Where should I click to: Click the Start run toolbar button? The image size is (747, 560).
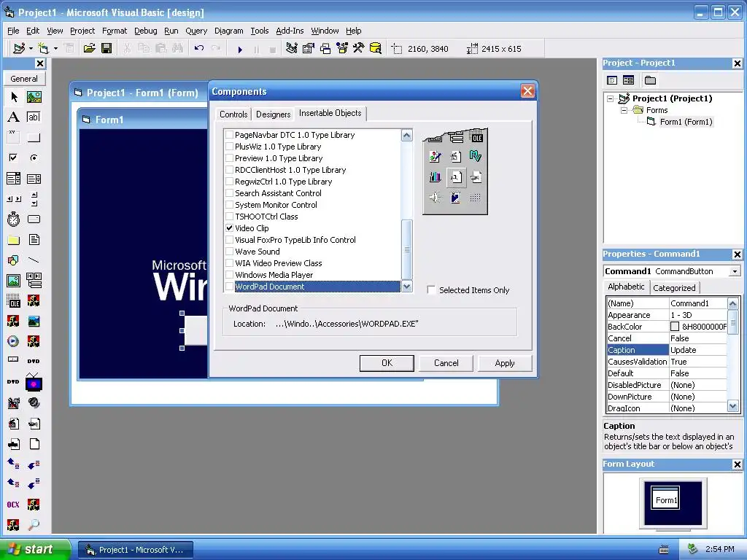tap(240, 49)
